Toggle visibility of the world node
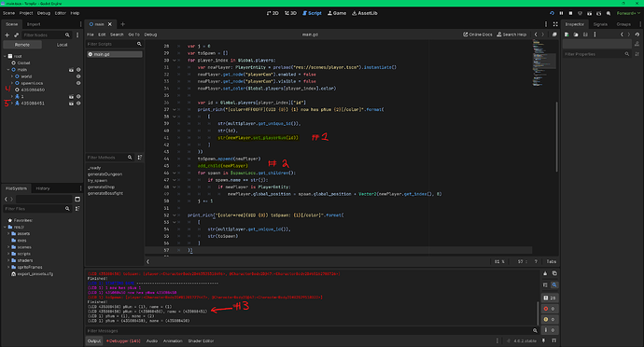 [x=78, y=76]
